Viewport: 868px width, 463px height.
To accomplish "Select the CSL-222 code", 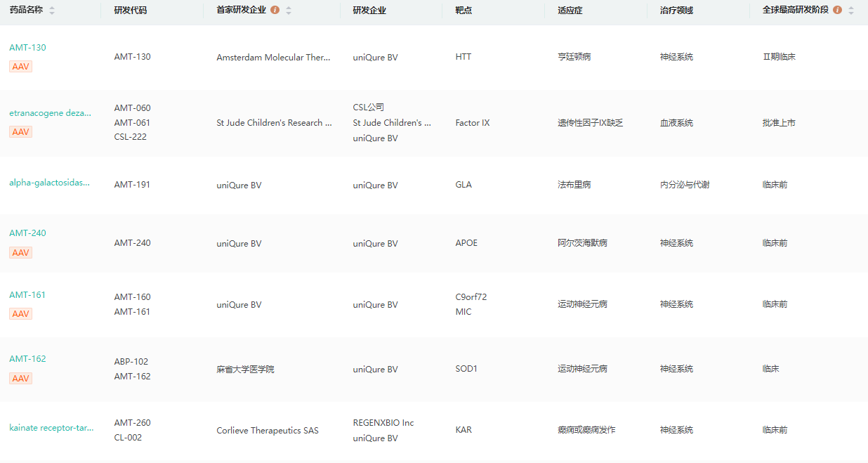I will click(131, 137).
